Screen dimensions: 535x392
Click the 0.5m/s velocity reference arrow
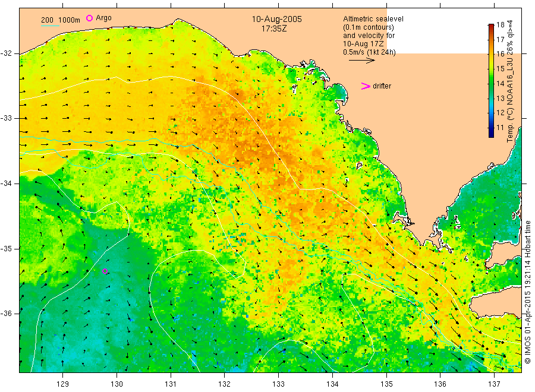point(361,61)
